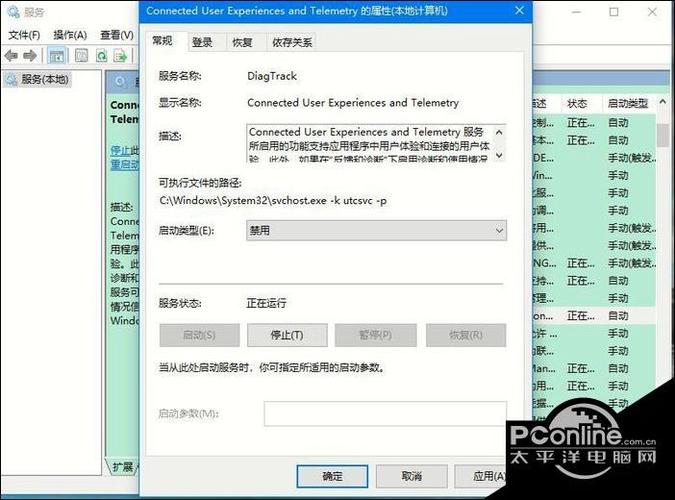Click the 取消 button
This screenshot has width=675, height=500.
(412, 476)
